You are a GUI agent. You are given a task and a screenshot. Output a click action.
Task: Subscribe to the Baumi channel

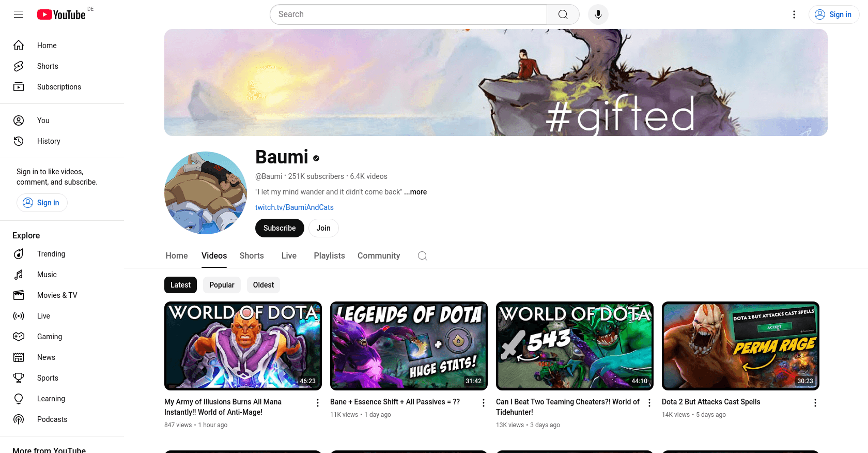click(x=280, y=228)
